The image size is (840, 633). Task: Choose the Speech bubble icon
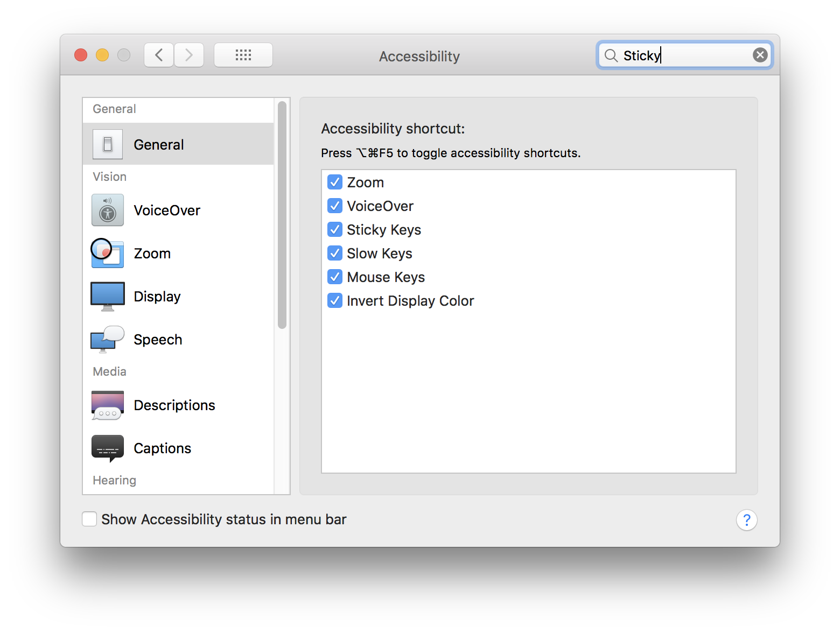(x=108, y=339)
